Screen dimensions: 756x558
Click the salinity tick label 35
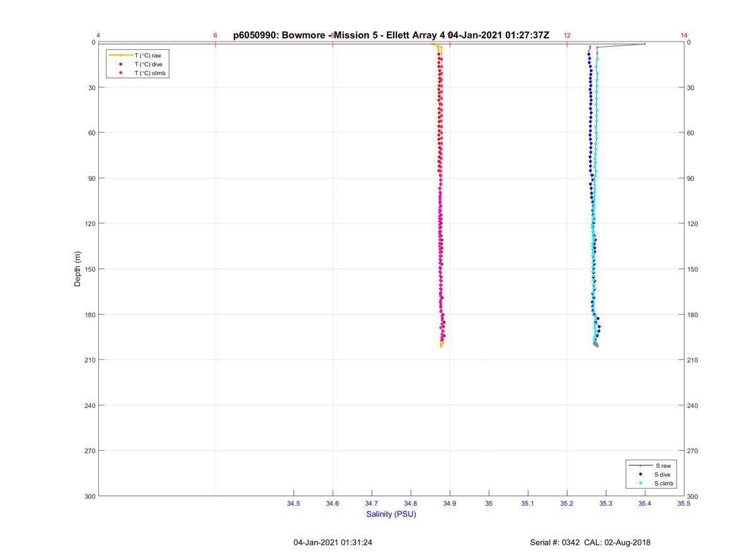[x=489, y=503]
